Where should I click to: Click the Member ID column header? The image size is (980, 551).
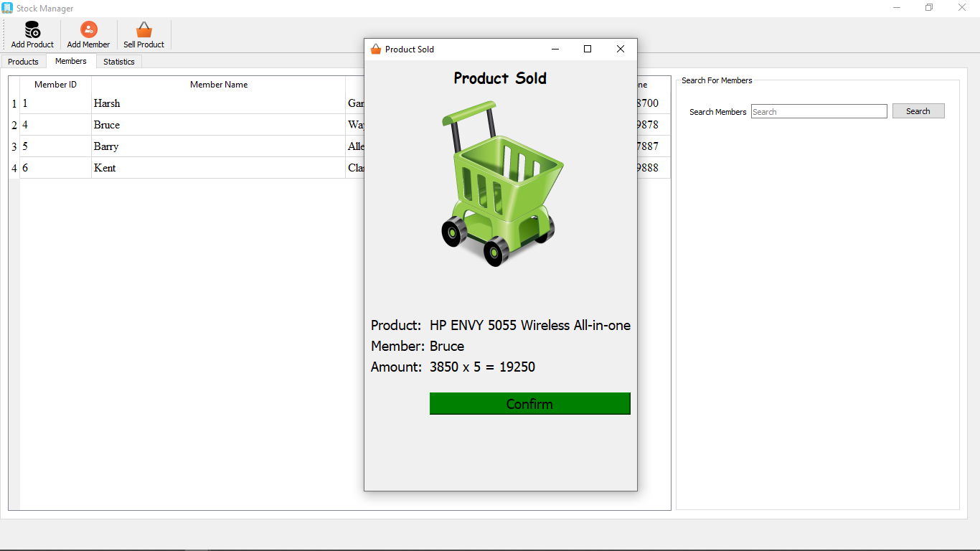click(55, 85)
